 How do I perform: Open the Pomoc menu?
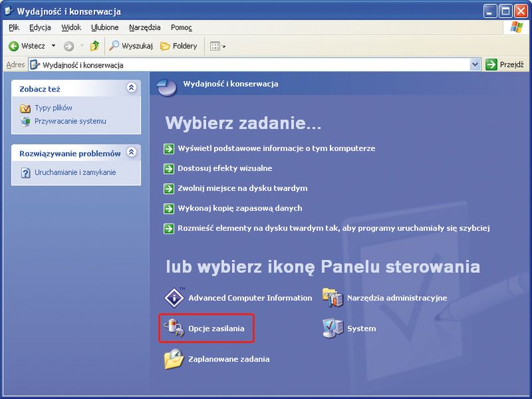[x=181, y=27]
